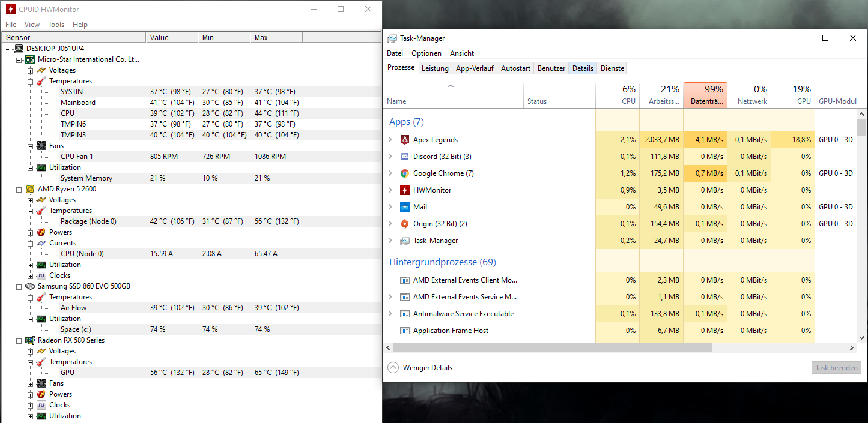
Task: Expand the Apex Legends process group
Action: (390, 140)
